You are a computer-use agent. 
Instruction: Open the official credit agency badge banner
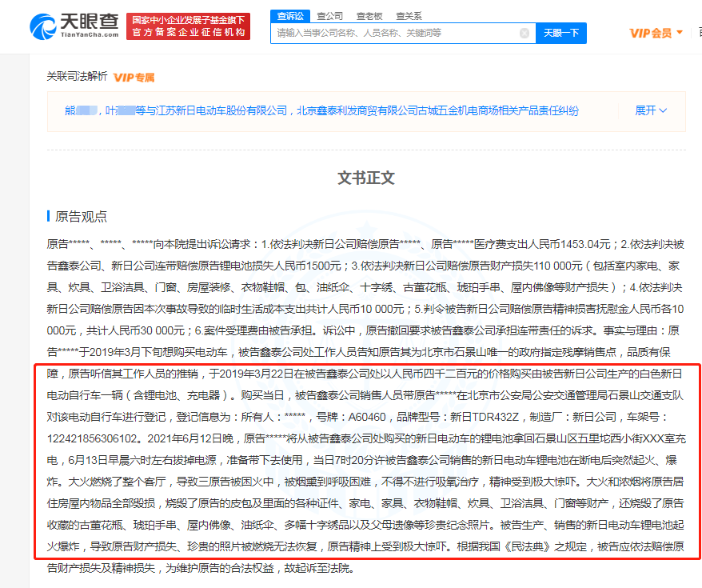188,26
